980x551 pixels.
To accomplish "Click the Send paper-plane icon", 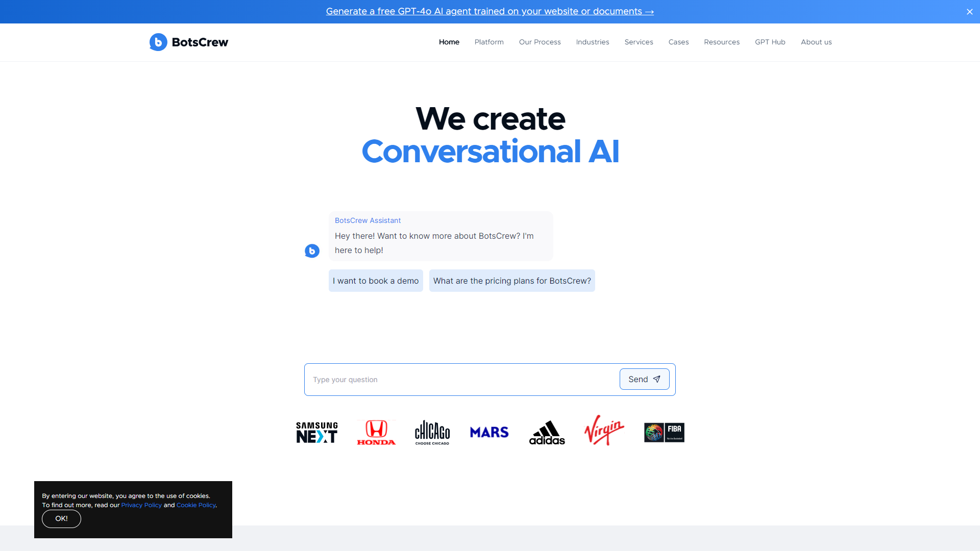I will click(x=657, y=379).
